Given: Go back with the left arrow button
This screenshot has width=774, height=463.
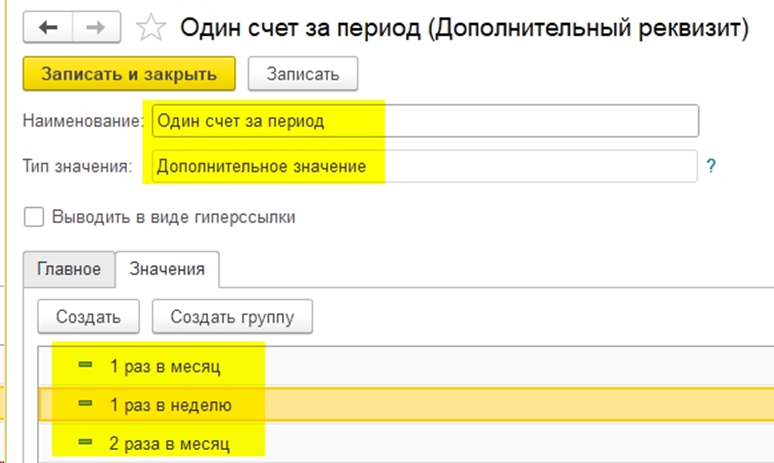Looking at the screenshot, I should point(48,27).
